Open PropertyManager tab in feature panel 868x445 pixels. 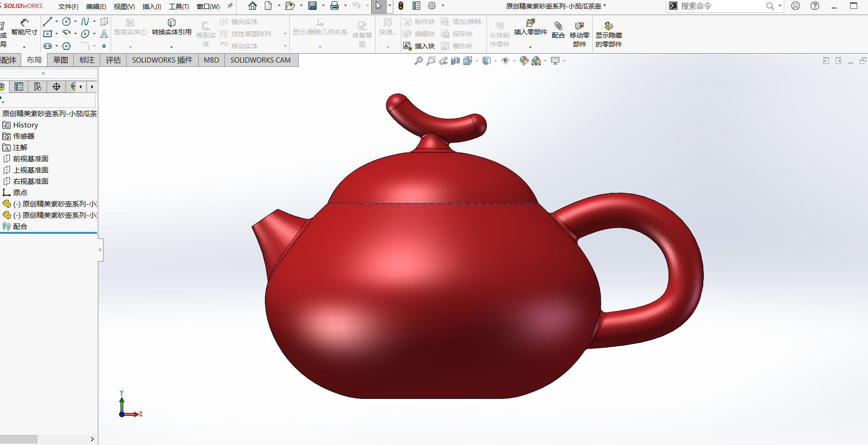[x=19, y=87]
